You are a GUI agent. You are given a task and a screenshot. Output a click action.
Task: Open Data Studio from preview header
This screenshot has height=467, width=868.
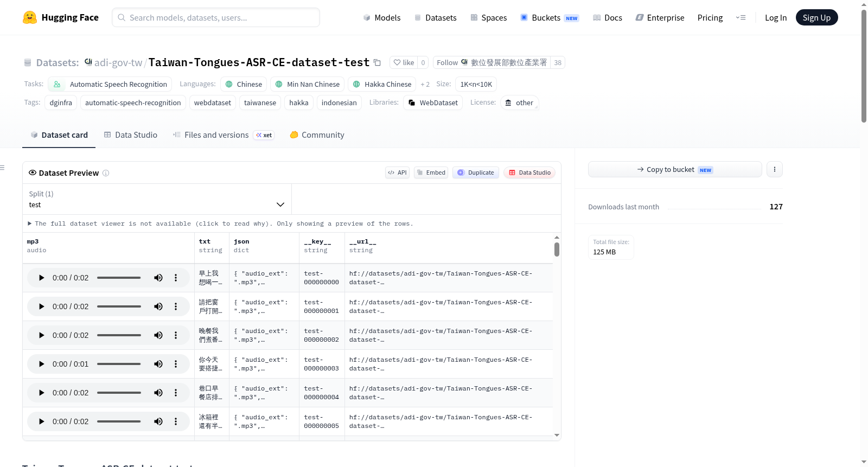coord(529,172)
